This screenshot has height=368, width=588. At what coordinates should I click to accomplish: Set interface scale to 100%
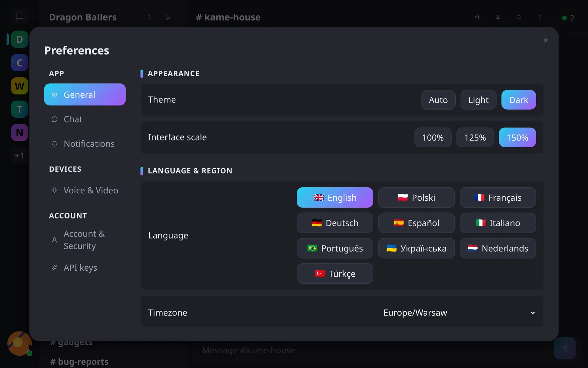click(433, 137)
